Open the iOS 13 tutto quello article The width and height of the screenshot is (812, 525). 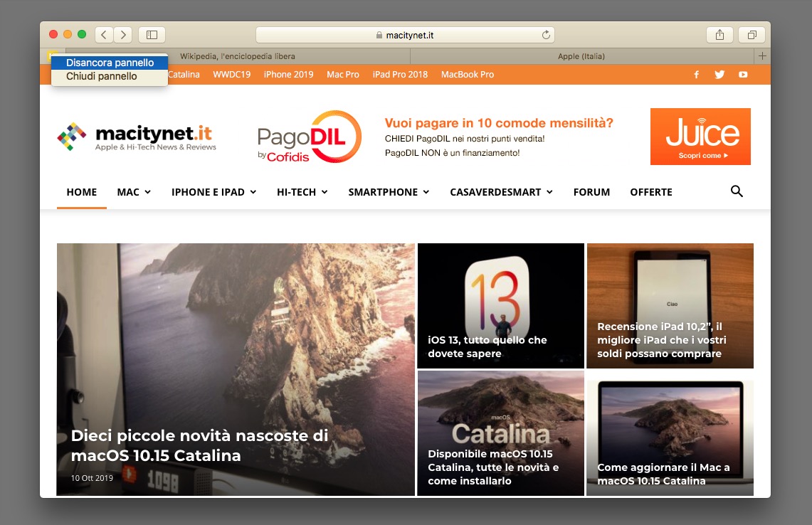501,305
